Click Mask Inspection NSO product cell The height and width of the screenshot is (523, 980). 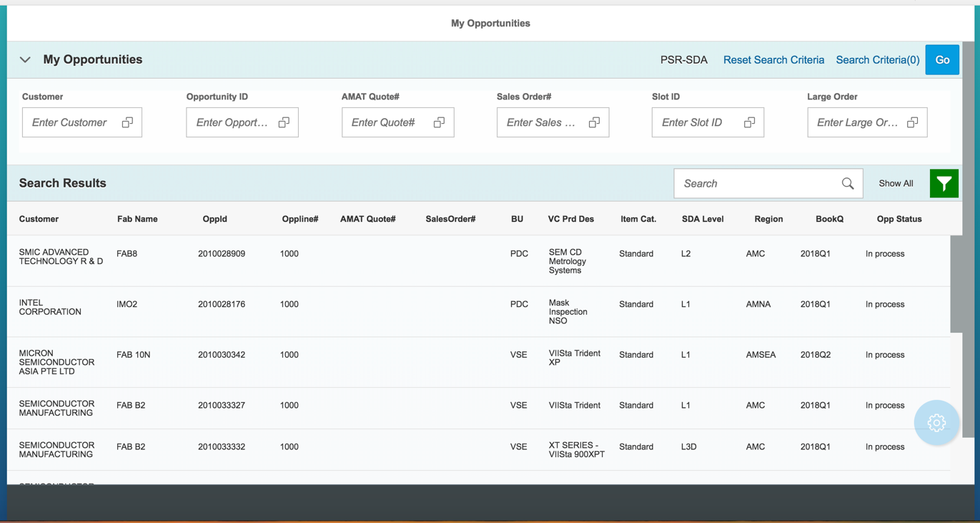coord(568,311)
